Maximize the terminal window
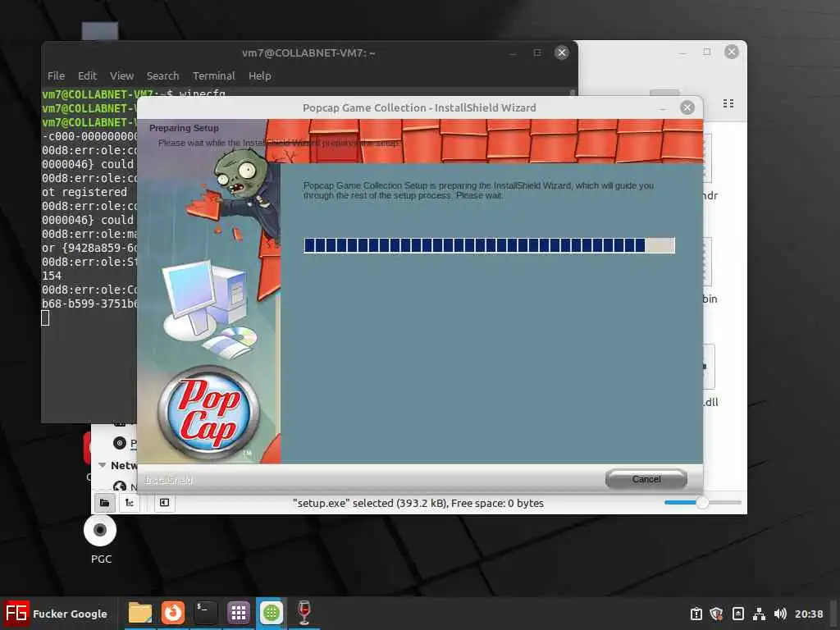The height and width of the screenshot is (630, 840). pos(537,52)
